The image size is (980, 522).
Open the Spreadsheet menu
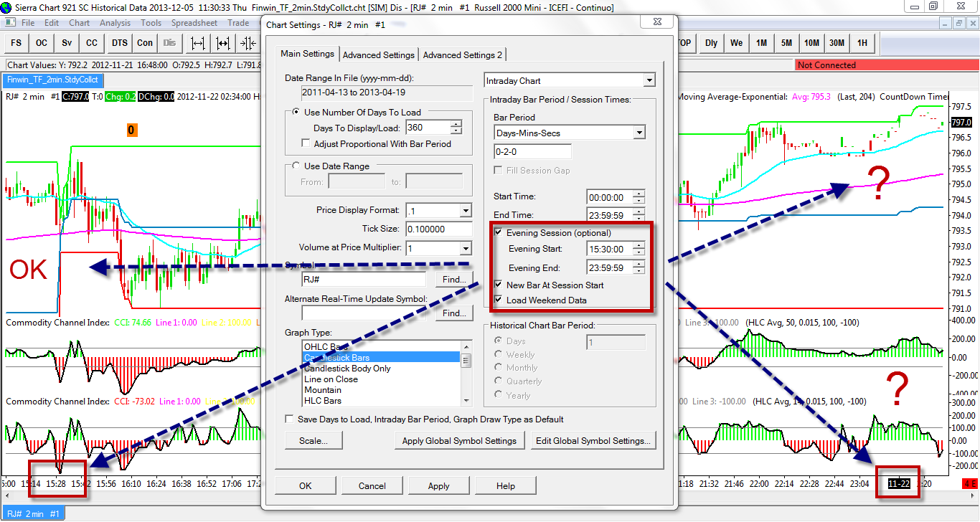[194, 23]
